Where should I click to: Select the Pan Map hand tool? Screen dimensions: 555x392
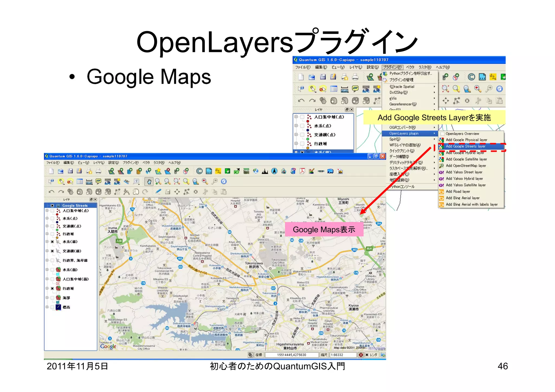[149, 181]
